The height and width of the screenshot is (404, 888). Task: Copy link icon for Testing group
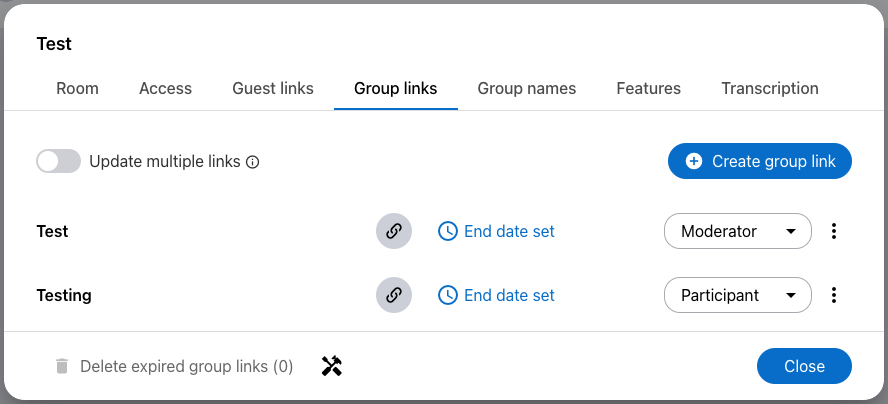point(394,295)
